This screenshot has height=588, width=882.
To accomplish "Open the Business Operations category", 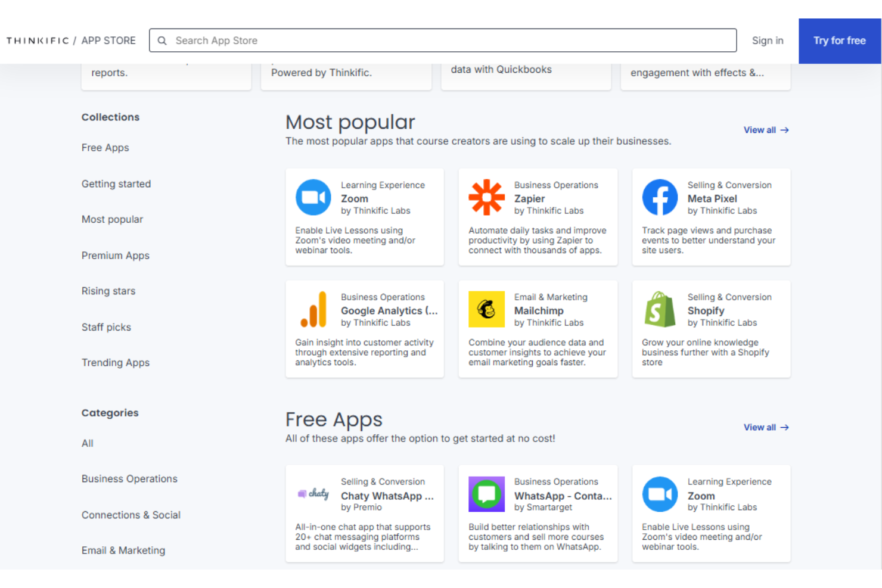I will point(129,478).
